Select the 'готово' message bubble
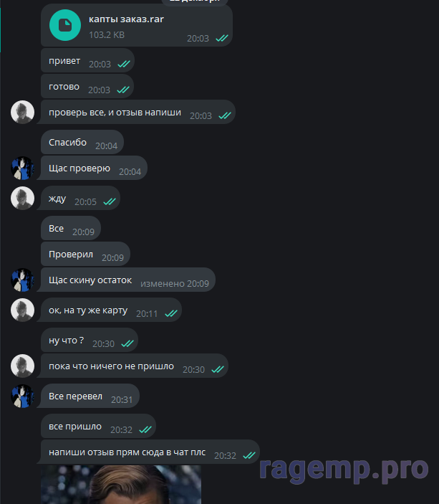Image resolution: width=439 pixels, height=504 pixels. point(87,87)
